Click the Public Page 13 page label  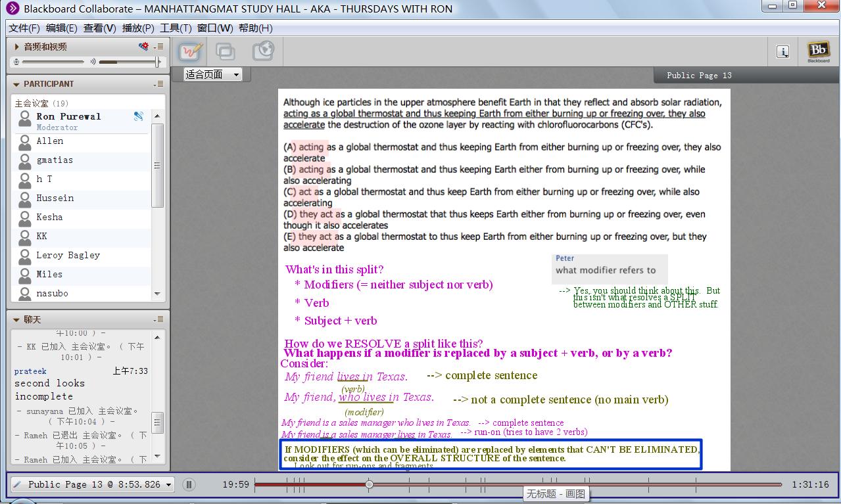(699, 76)
